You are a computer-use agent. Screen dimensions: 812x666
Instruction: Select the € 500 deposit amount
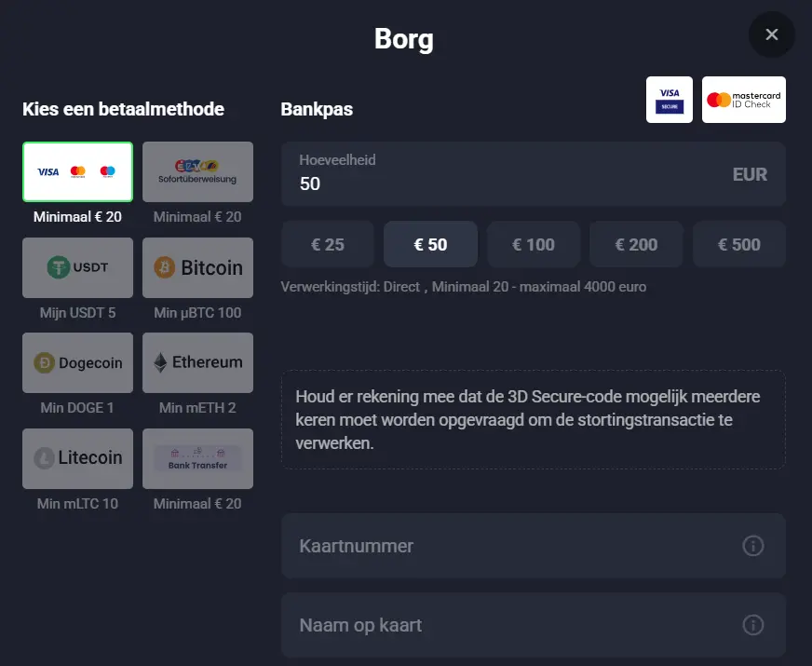point(738,244)
